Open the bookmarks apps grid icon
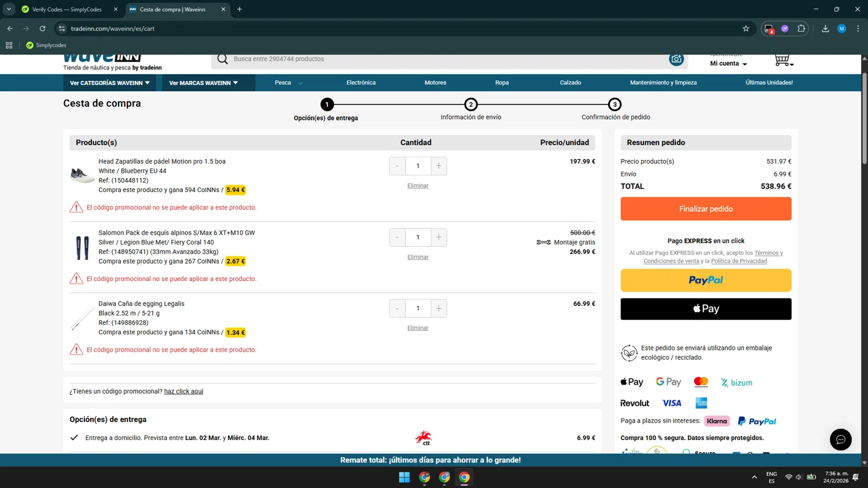The width and height of the screenshot is (868, 488). pyautogui.click(x=9, y=45)
